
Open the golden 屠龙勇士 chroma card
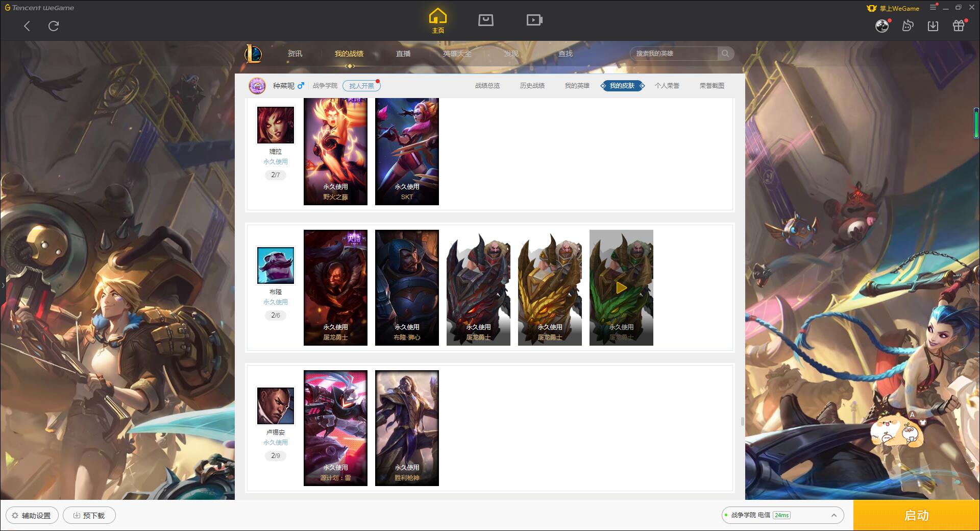coord(550,287)
